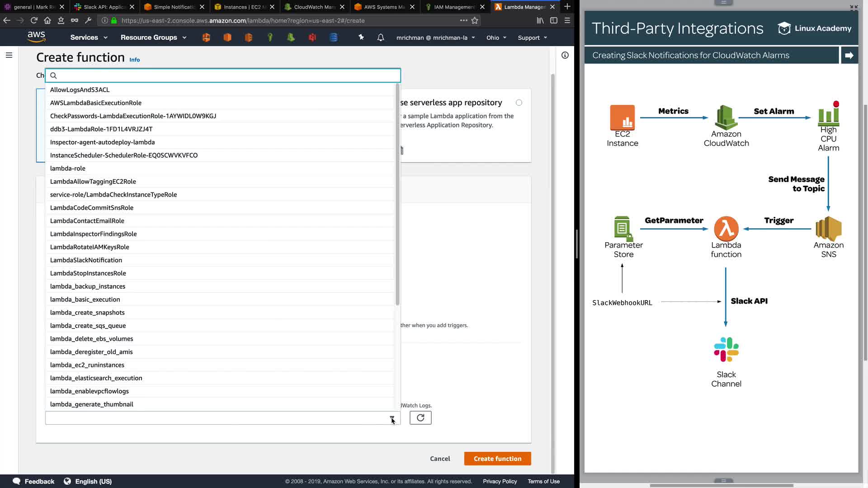Click the browser home icon
The height and width of the screenshot is (488, 868).
(47, 20)
